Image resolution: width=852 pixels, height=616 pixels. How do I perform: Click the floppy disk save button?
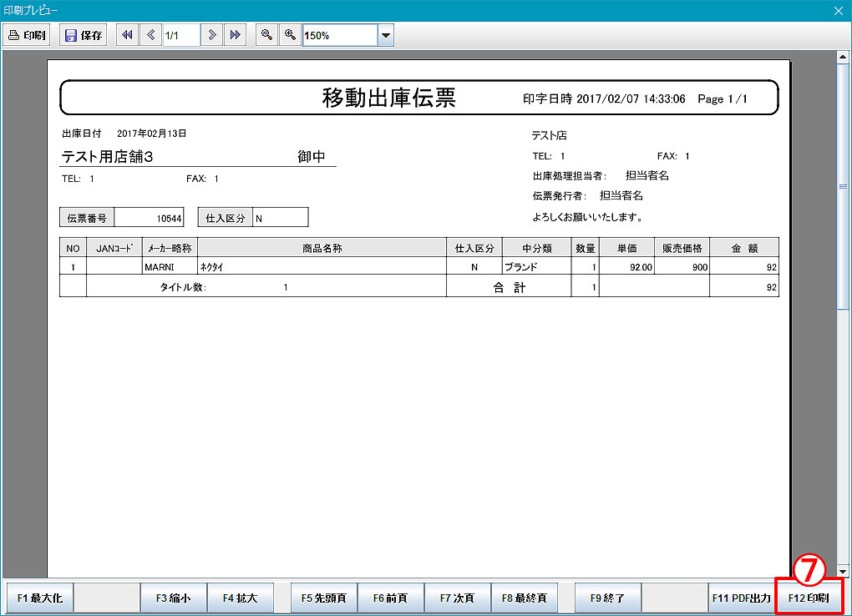(84, 36)
